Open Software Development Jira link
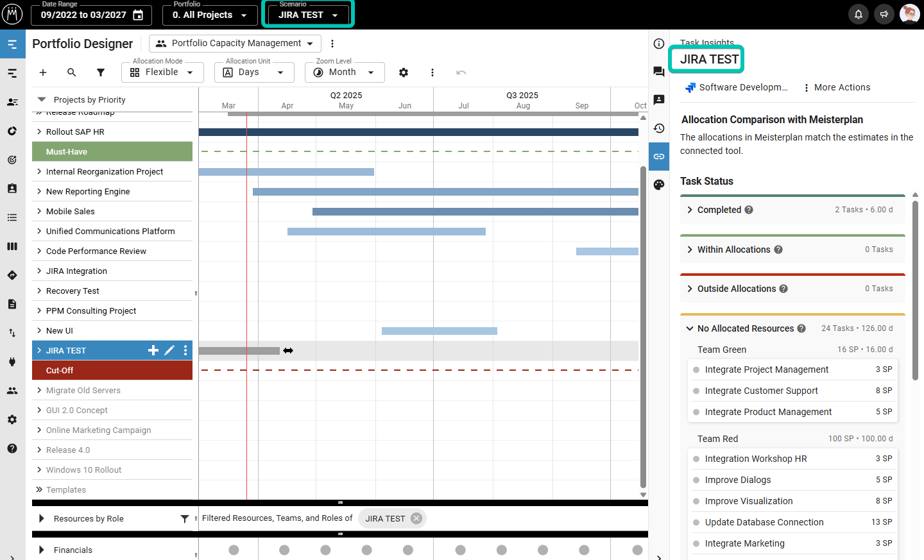Image resolution: width=924 pixels, height=560 pixels. coord(737,87)
